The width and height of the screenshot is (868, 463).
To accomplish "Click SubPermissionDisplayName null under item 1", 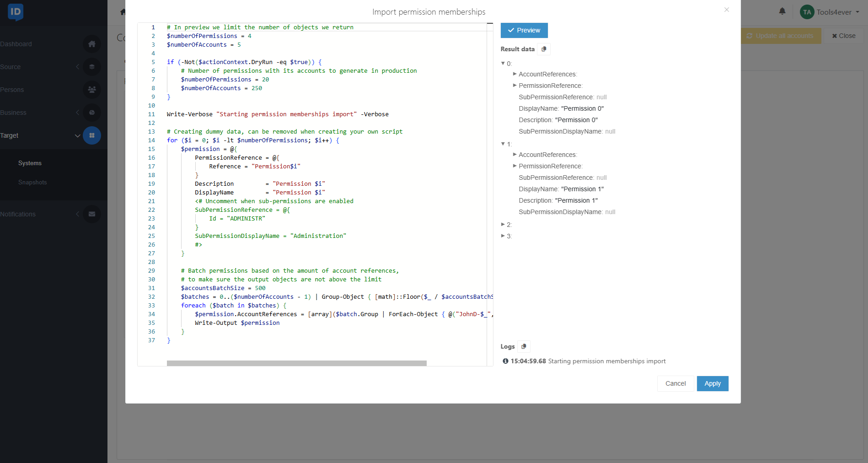I will tap(610, 212).
